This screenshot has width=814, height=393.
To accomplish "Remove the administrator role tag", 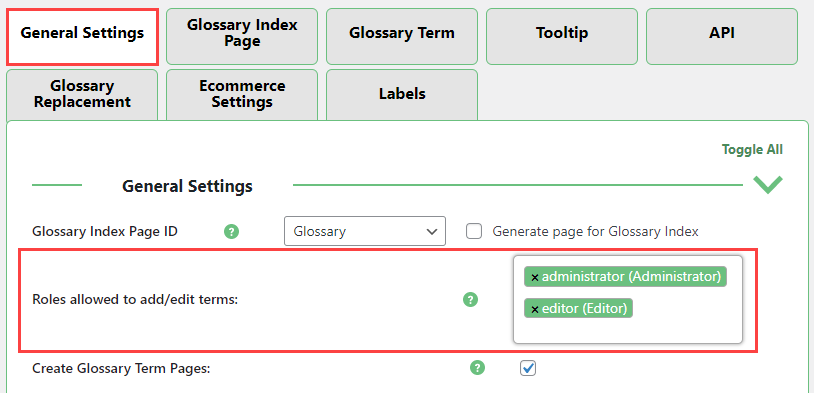I will pos(535,278).
